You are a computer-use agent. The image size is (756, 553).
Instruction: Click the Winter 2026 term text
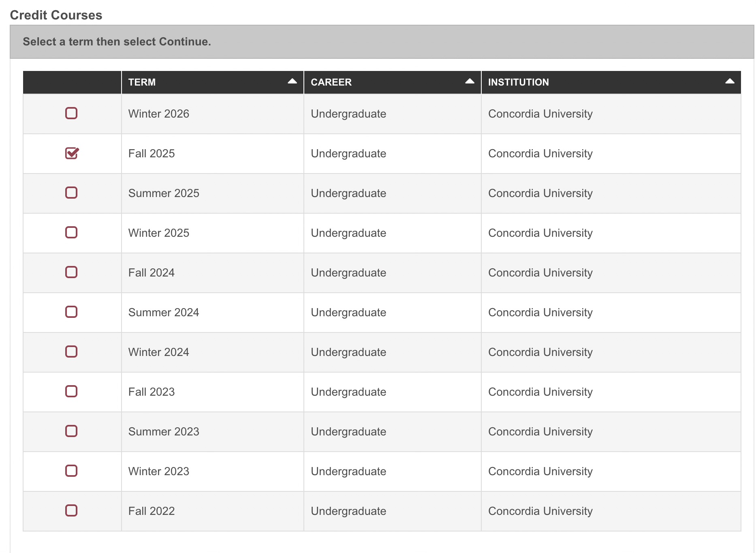[158, 114]
